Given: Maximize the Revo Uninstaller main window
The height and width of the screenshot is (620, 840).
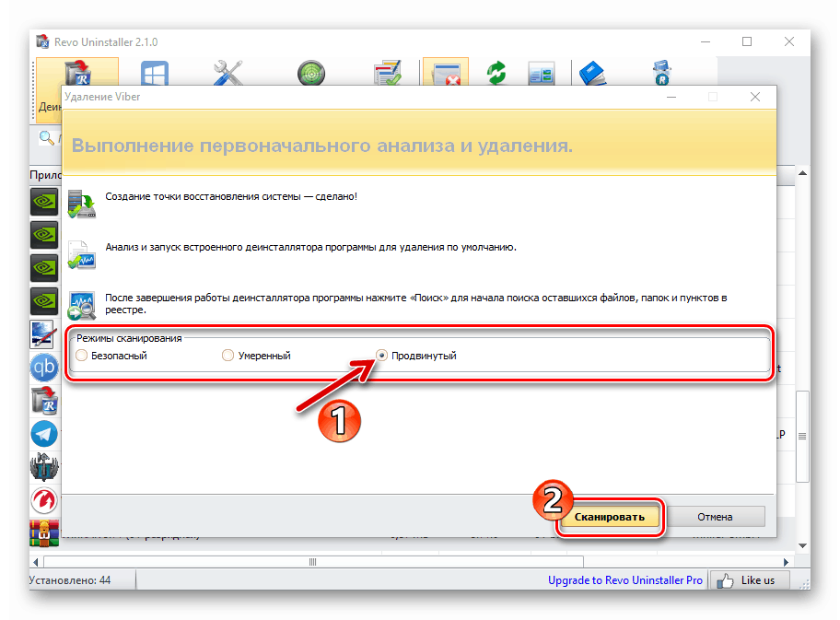Looking at the screenshot, I should 747,41.
